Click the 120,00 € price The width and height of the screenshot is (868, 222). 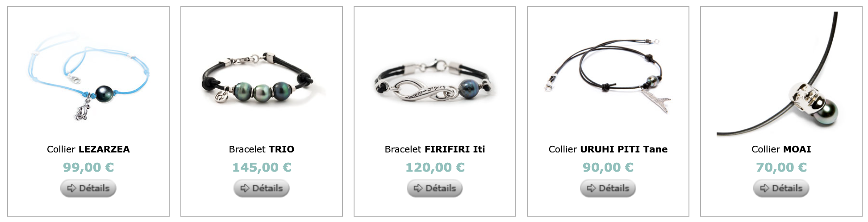click(435, 167)
